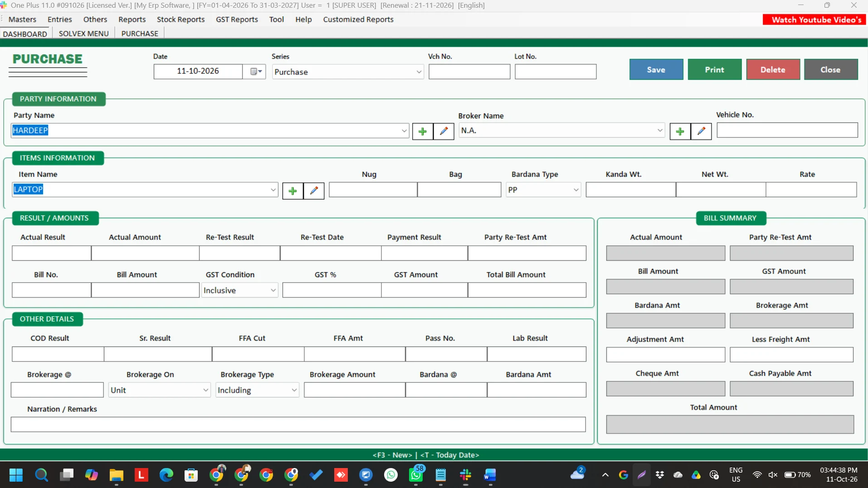Open File Explorer from the taskbar
This screenshot has width=868, height=488.
coord(116,475)
